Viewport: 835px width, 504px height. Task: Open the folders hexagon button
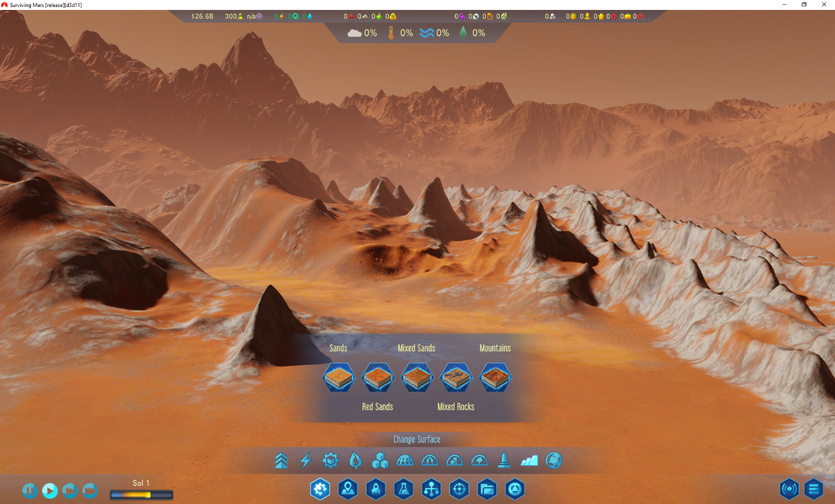click(487, 489)
